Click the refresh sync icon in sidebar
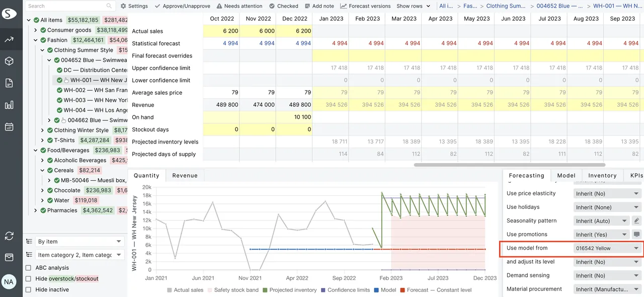The image size is (644, 297). [9, 236]
